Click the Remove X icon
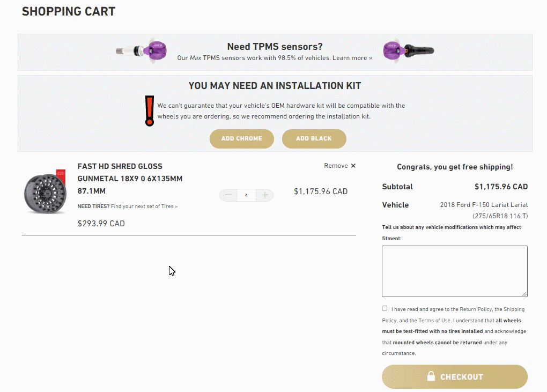The image size is (547, 392). coord(353,166)
